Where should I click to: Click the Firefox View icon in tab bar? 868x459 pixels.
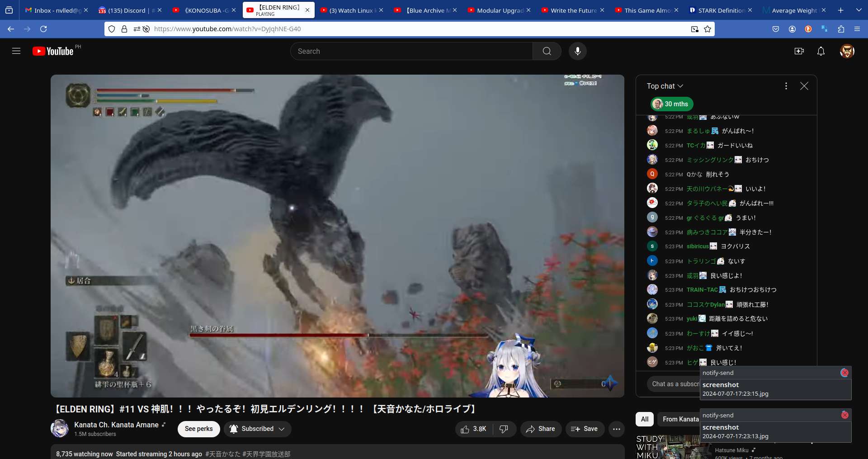click(x=9, y=10)
